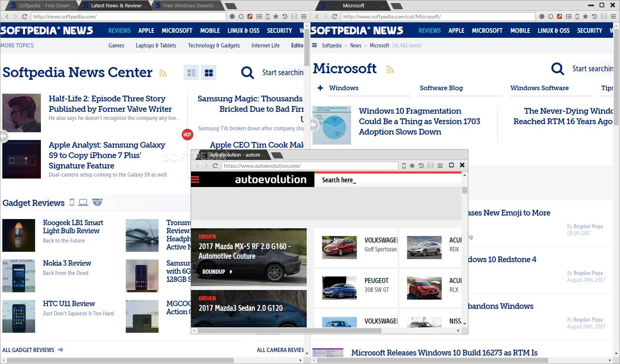Open Nokia 3 Review thumbnail

point(19,276)
